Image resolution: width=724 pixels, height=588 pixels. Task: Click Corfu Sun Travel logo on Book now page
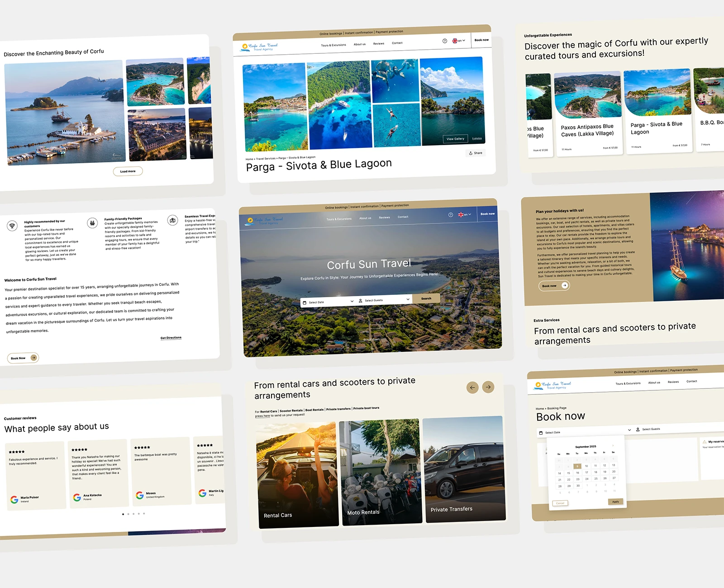552,385
